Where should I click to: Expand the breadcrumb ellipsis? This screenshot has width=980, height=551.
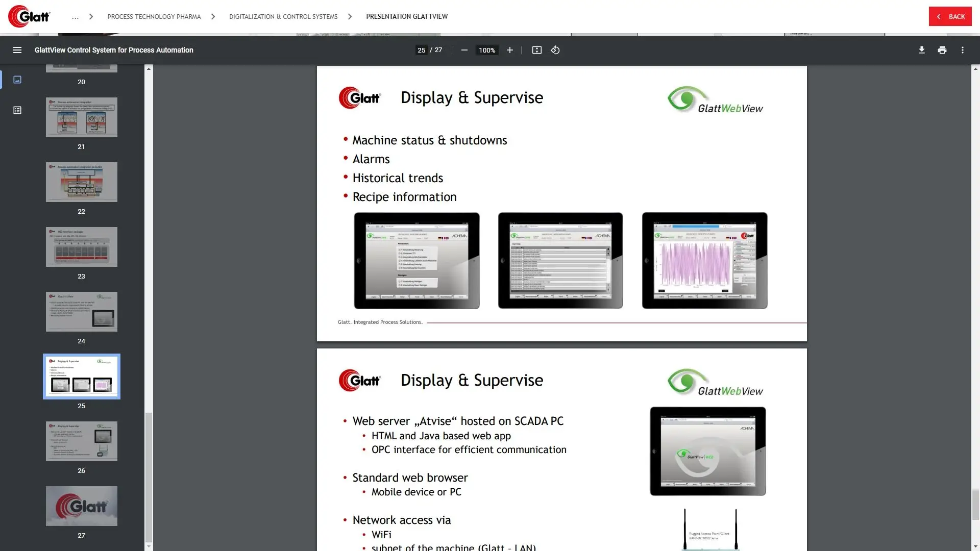point(75,17)
